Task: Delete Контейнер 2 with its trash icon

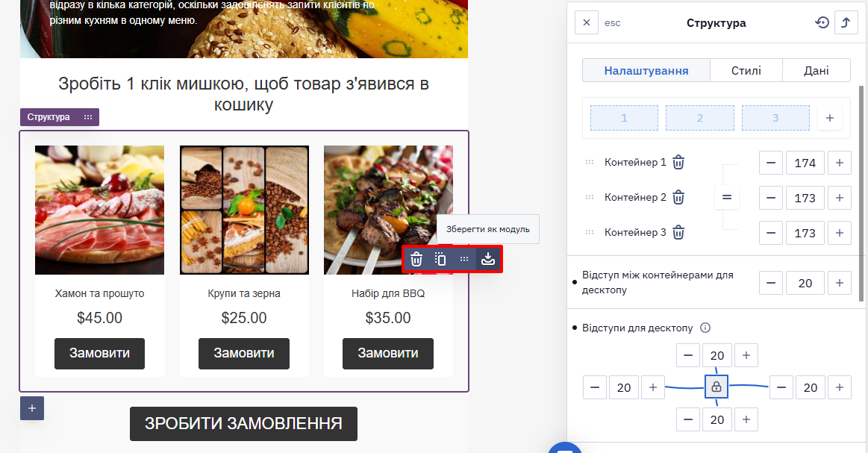Action: pyautogui.click(x=678, y=197)
